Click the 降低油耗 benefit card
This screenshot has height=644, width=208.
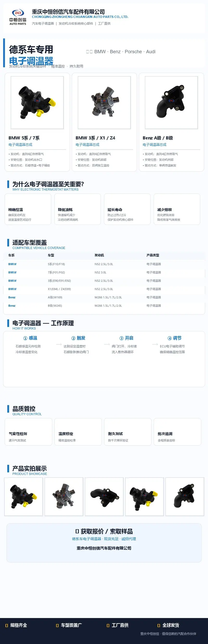point(77,209)
